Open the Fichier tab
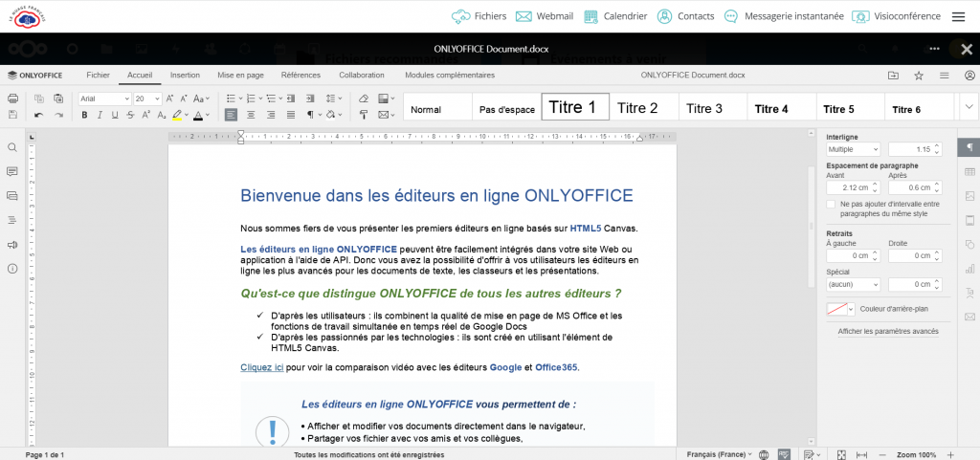The height and width of the screenshot is (460, 980). coord(99,75)
